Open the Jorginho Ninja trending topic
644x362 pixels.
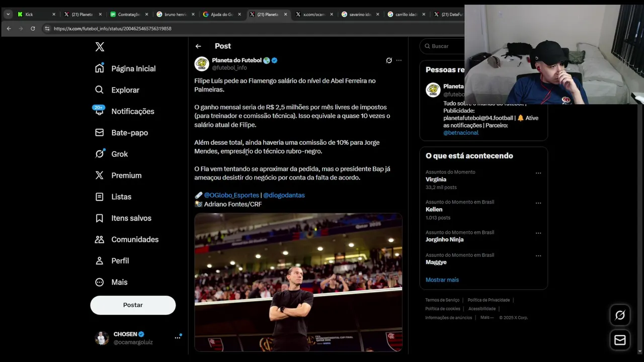pyautogui.click(x=445, y=240)
